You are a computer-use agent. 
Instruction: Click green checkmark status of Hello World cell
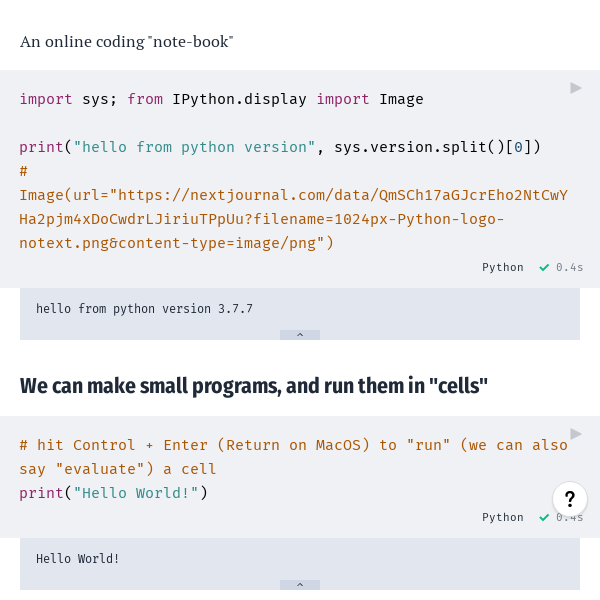544,518
